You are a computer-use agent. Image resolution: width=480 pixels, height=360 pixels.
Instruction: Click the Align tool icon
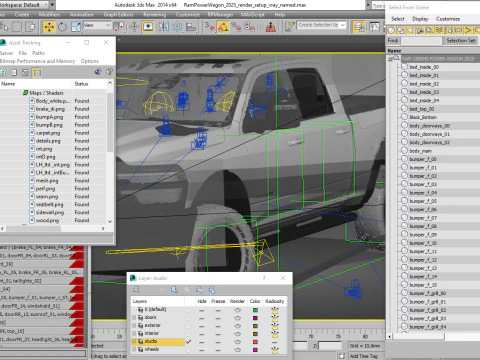pyautogui.click(x=191, y=27)
